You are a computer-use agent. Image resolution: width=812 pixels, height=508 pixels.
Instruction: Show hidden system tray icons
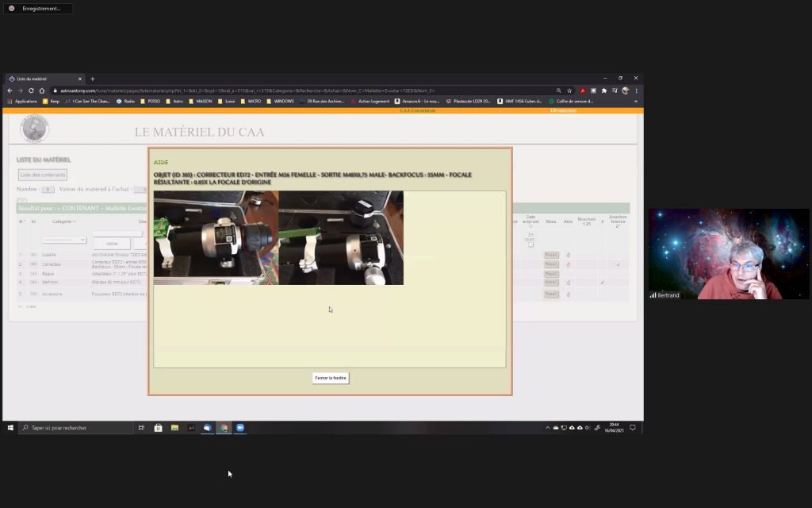(x=547, y=428)
